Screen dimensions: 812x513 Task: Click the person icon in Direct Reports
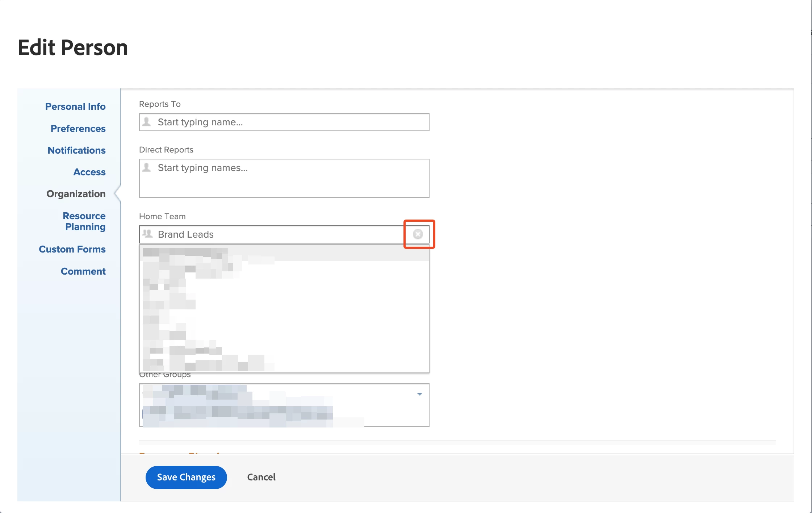coord(147,167)
